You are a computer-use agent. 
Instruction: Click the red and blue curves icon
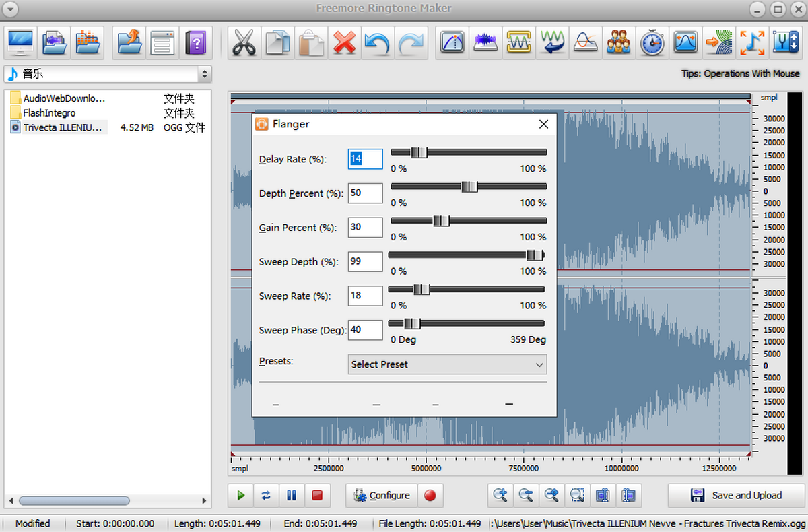point(585,42)
